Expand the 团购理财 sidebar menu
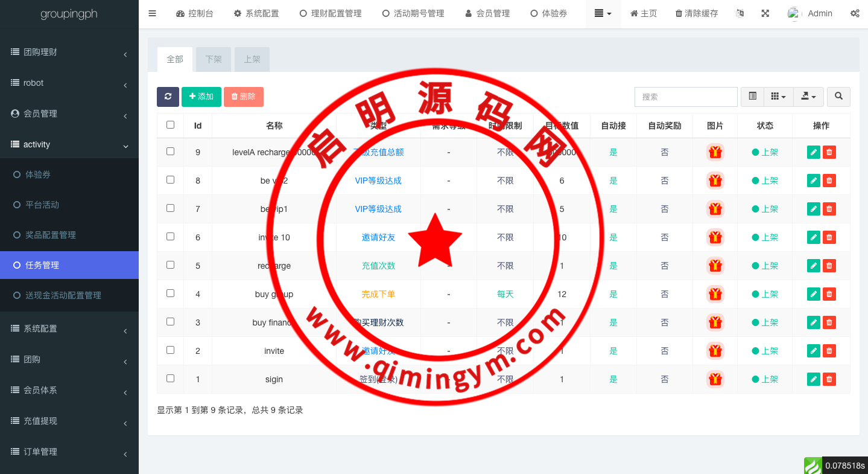 coord(69,53)
